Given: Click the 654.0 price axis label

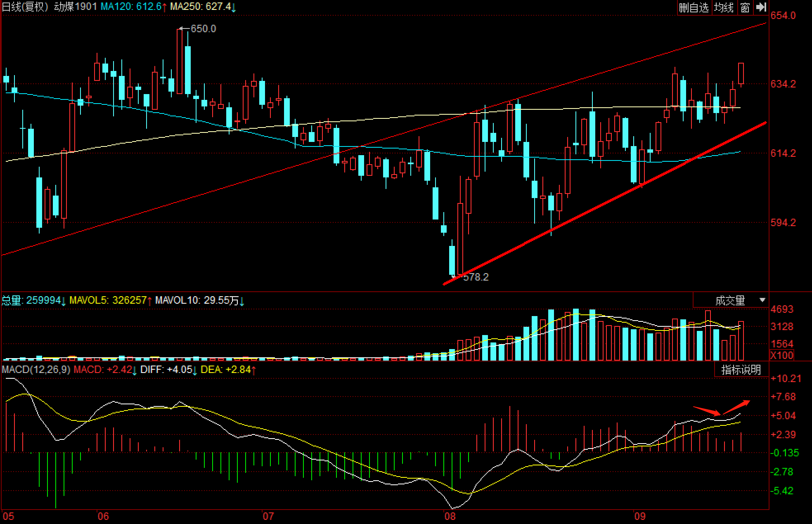Looking at the screenshot, I should point(783,16).
